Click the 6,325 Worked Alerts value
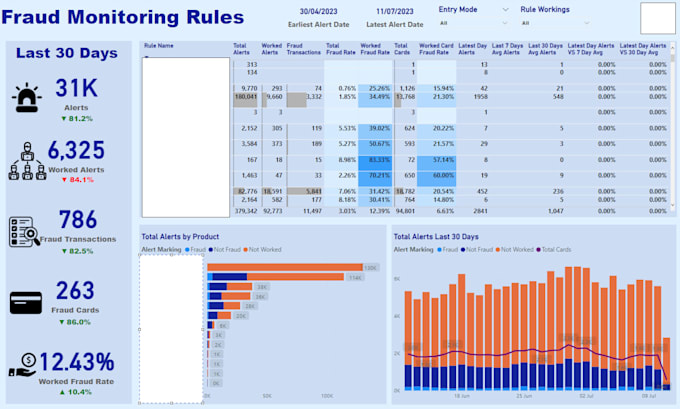680x409 pixels. point(76,151)
